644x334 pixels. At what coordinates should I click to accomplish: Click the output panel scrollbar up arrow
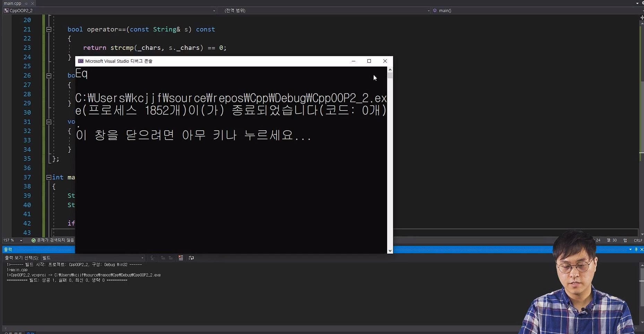point(642,265)
